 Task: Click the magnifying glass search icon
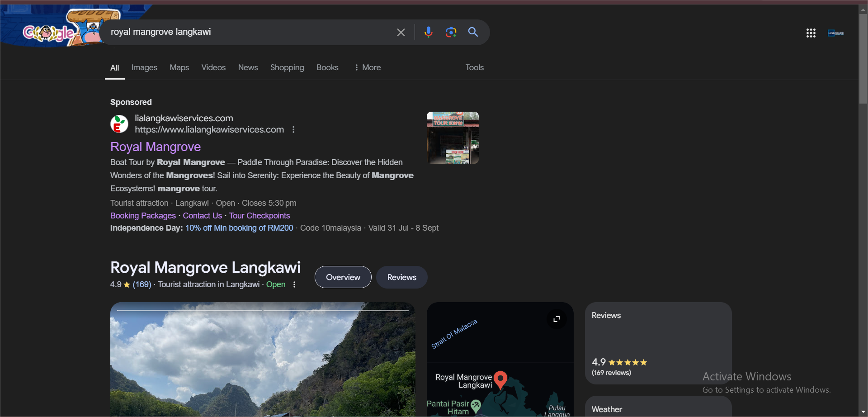[473, 32]
